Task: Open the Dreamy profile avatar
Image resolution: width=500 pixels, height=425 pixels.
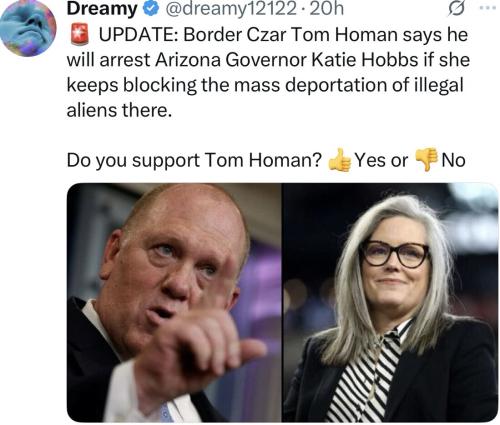Action: (x=28, y=28)
